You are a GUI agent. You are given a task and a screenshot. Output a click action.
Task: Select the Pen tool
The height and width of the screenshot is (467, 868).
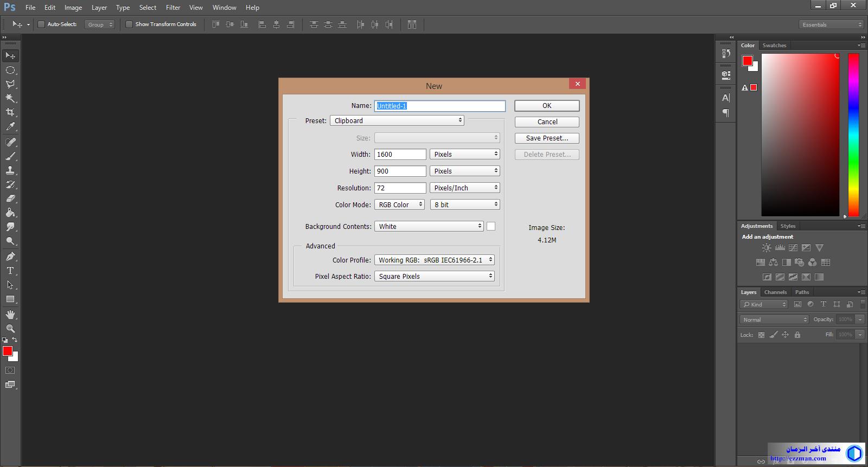[10, 257]
